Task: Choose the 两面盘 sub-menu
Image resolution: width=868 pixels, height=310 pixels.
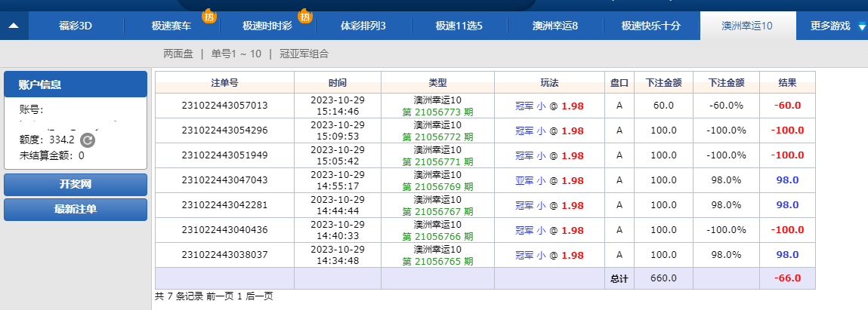Action: (x=178, y=54)
